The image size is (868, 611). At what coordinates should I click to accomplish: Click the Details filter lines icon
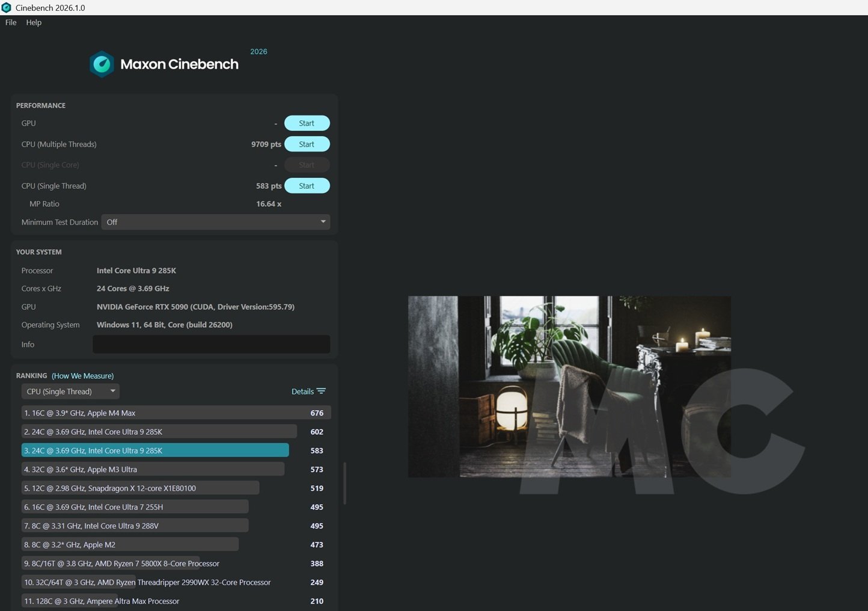(322, 391)
